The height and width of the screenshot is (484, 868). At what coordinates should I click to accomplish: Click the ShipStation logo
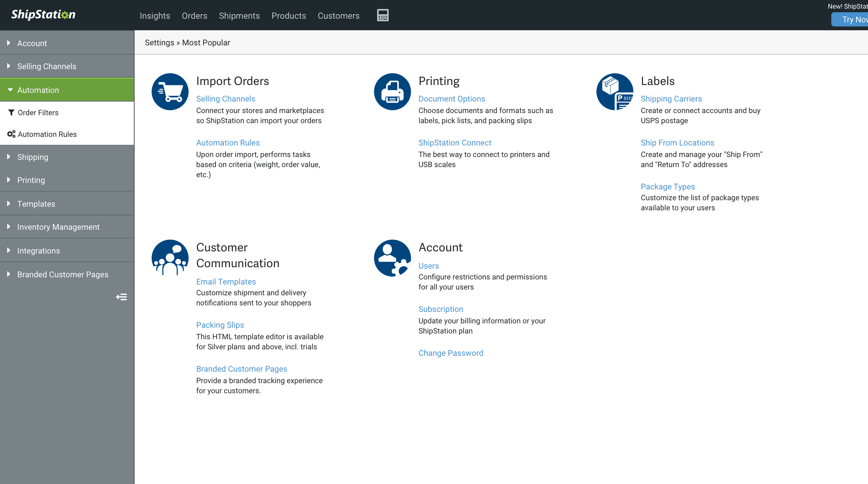coord(43,14)
